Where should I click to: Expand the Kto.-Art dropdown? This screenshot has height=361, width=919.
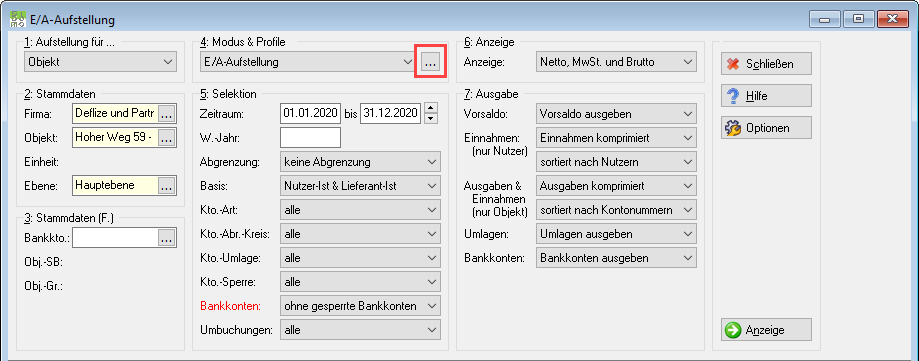tap(360, 210)
